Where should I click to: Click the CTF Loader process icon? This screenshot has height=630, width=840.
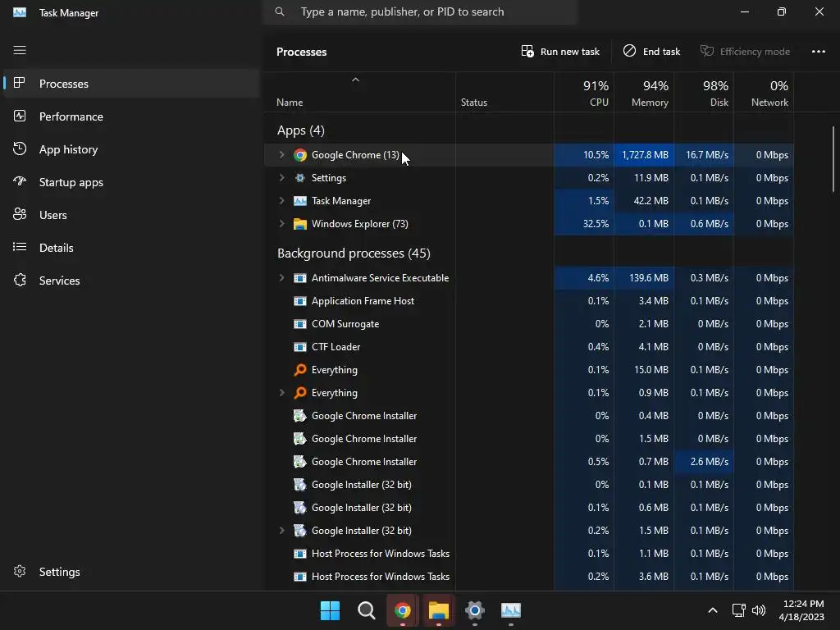(x=300, y=347)
